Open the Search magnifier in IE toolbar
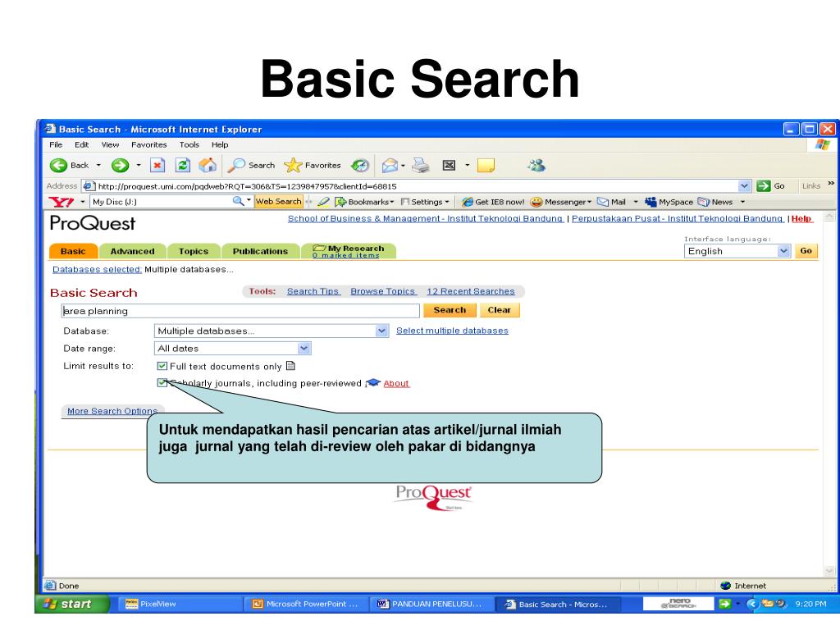Image resolution: width=840 pixels, height=630 pixels. 236,166
